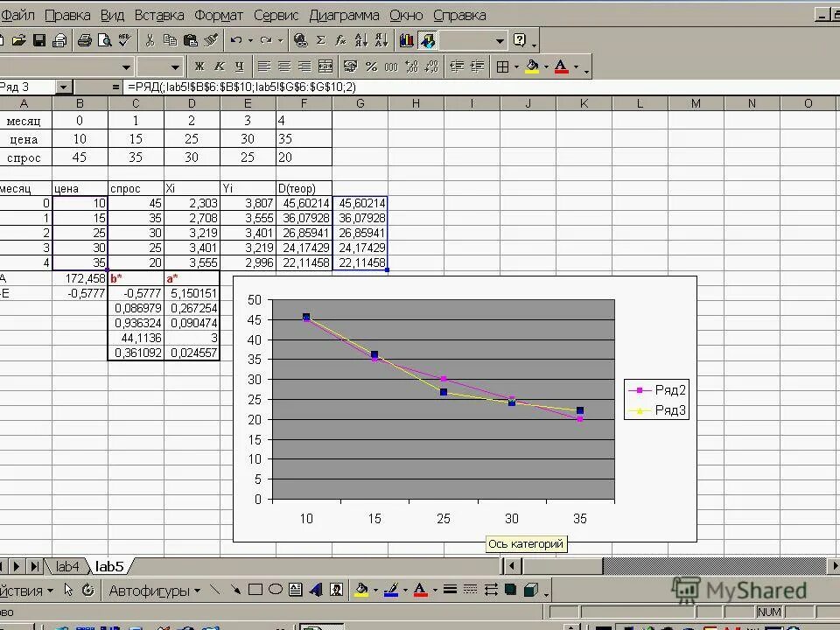
Task: Select the Ряд3 legend entry
Action: pos(657,410)
